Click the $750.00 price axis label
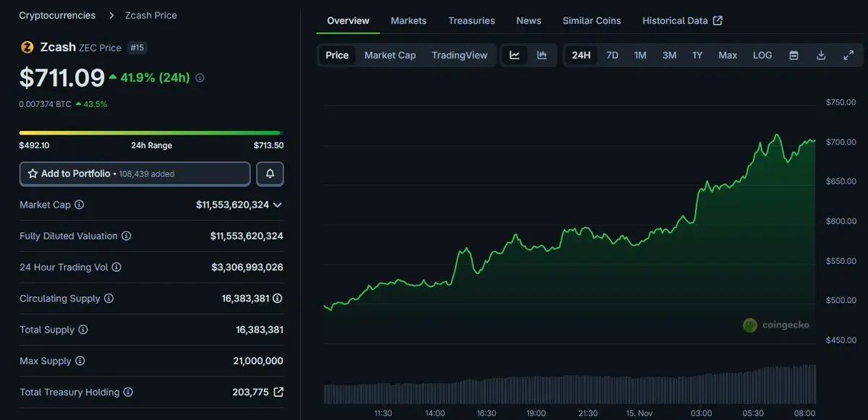This screenshot has width=868, height=420. point(841,103)
